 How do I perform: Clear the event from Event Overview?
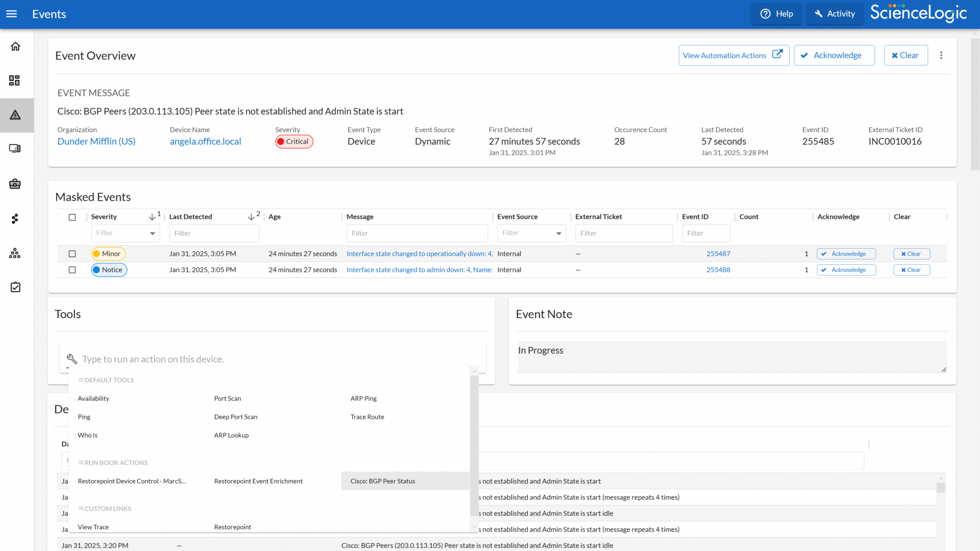(906, 55)
